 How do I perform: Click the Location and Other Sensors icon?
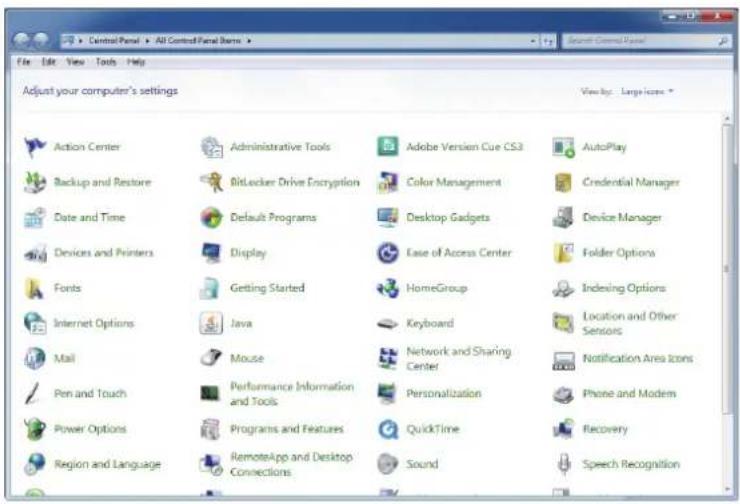click(563, 323)
